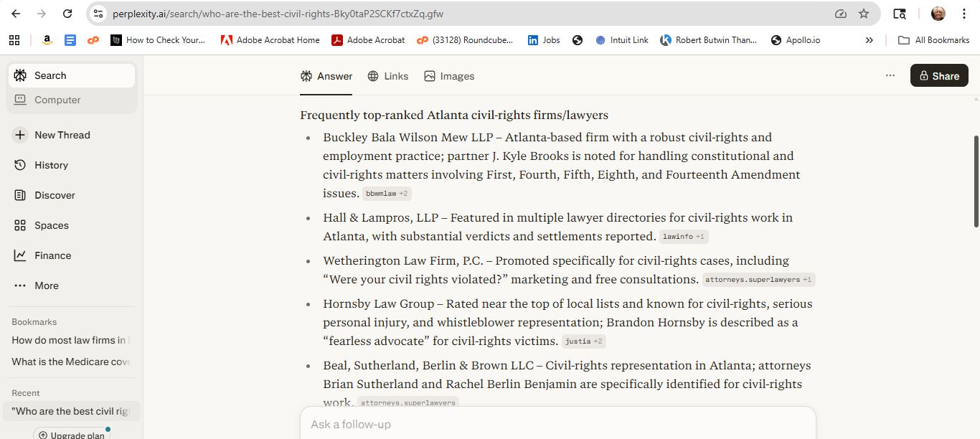Open the Adobe Acrobat Home bookmark
The image size is (980, 439).
click(270, 40)
